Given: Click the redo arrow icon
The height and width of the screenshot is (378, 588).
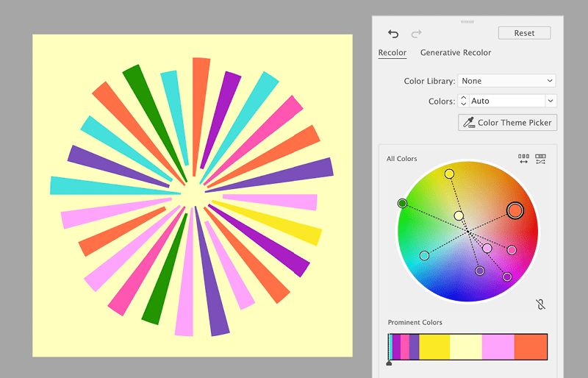Looking at the screenshot, I should [x=416, y=34].
